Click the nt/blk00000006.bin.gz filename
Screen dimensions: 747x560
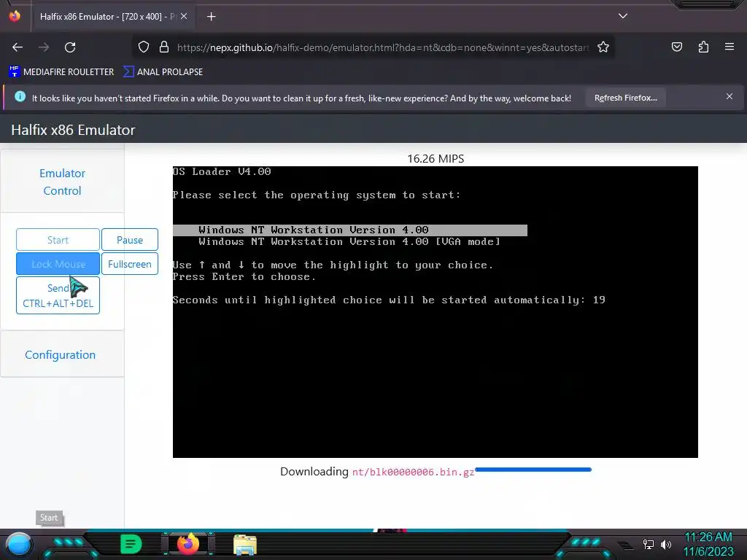pos(413,472)
